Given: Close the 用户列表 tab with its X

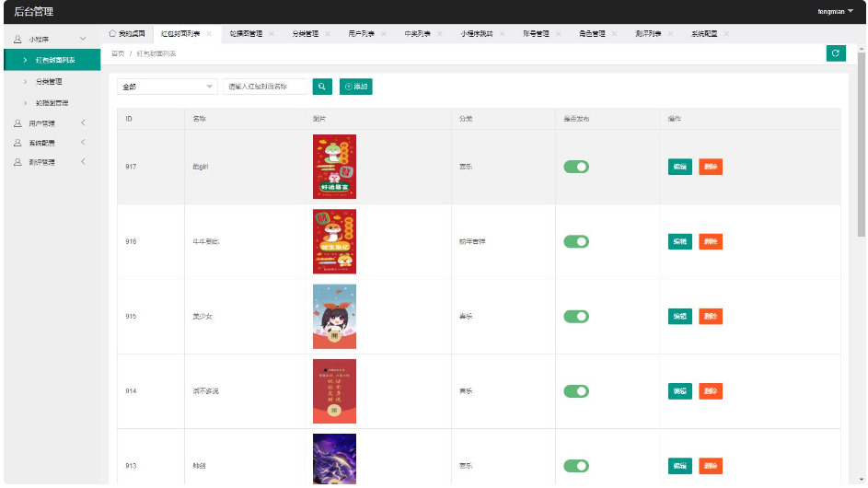Looking at the screenshot, I should click(384, 34).
